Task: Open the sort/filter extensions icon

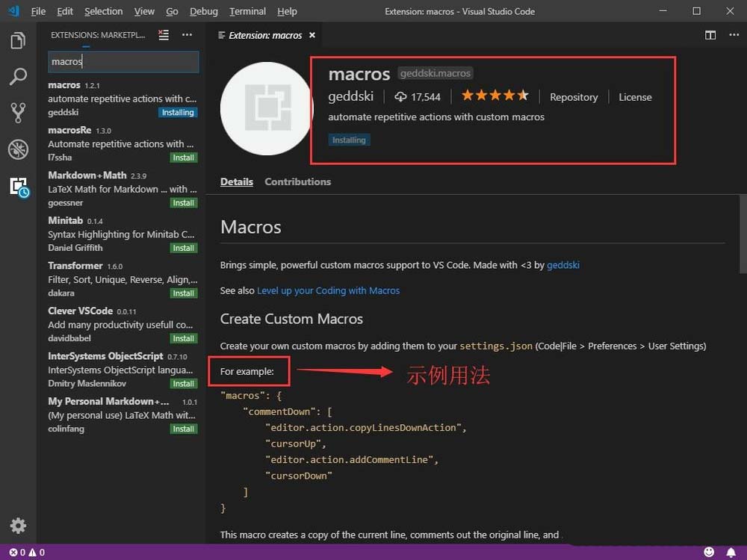Action: coord(164,34)
